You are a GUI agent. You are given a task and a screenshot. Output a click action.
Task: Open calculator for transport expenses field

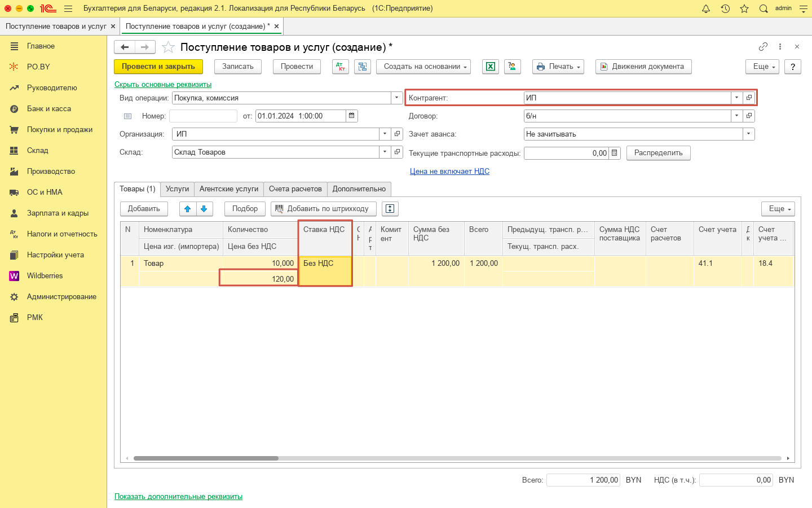click(x=615, y=153)
